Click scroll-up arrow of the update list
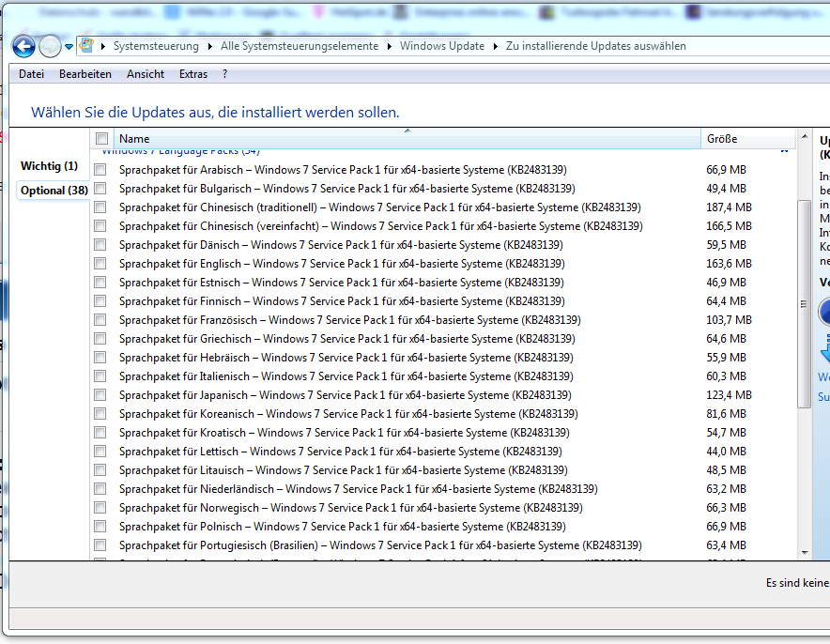The height and width of the screenshot is (644, 830). (x=805, y=136)
